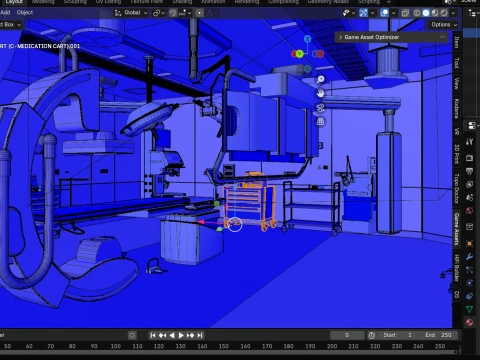Open the Game Assets sidebar tab

click(x=457, y=229)
